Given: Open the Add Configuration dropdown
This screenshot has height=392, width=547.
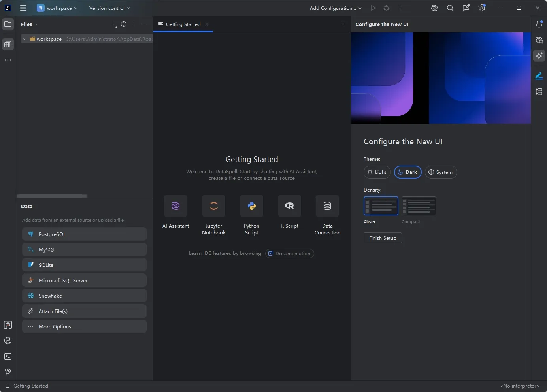Looking at the screenshot, I should coord(334,8).
